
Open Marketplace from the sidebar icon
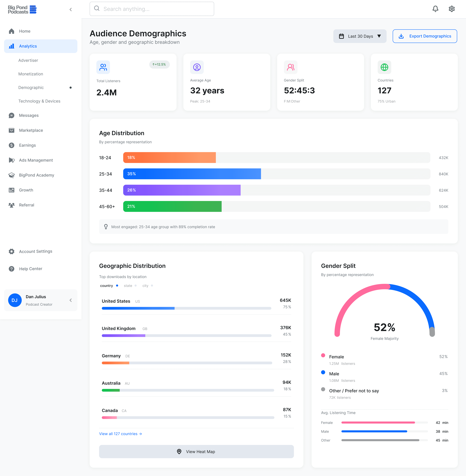pos(12,130)
